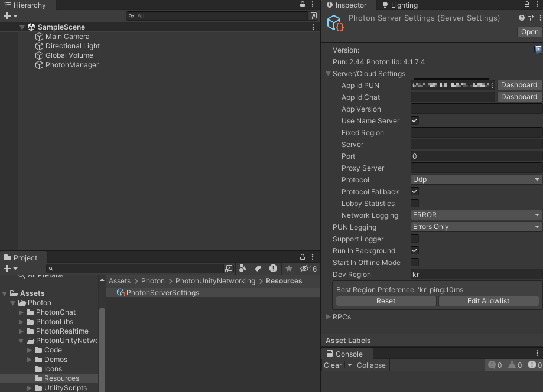The height and width of the screenshot is (392, 543).
Task: Uncheck Run In Background checkbox
Action: [x=415, y=250]
